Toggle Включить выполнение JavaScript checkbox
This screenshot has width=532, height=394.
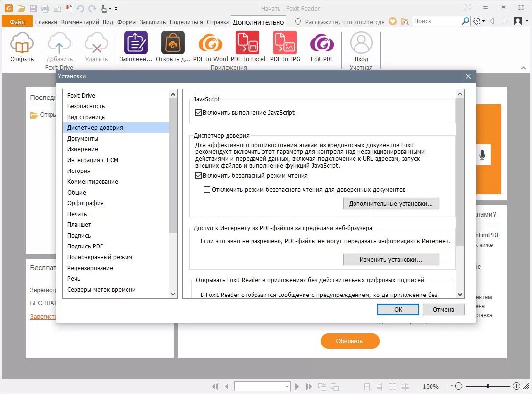(199, 113)
